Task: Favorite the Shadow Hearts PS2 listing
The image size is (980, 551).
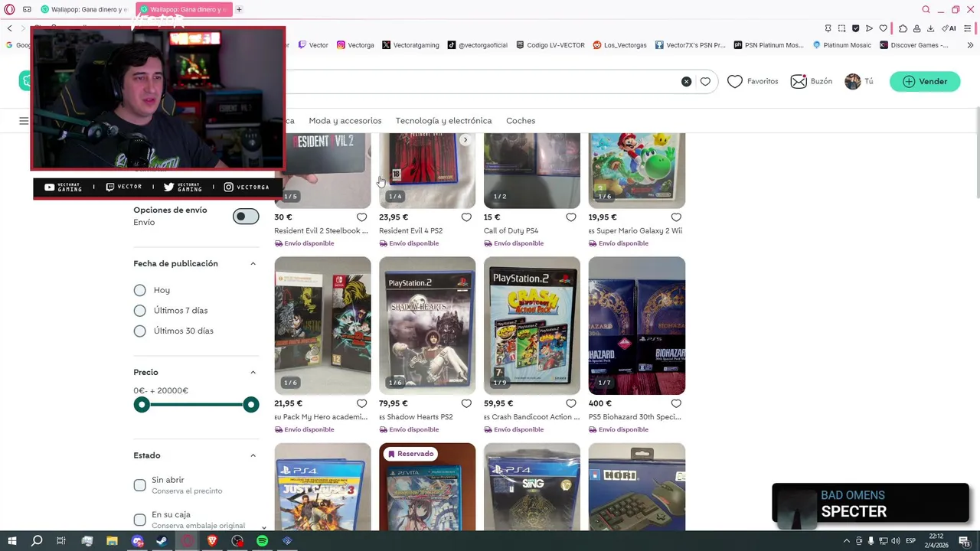Action: click(x=466, y=403)
